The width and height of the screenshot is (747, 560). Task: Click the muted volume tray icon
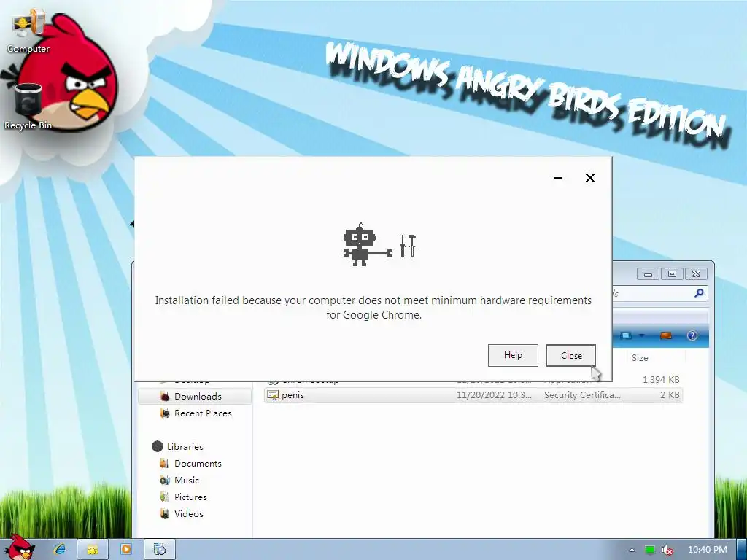tap(667, 550)
